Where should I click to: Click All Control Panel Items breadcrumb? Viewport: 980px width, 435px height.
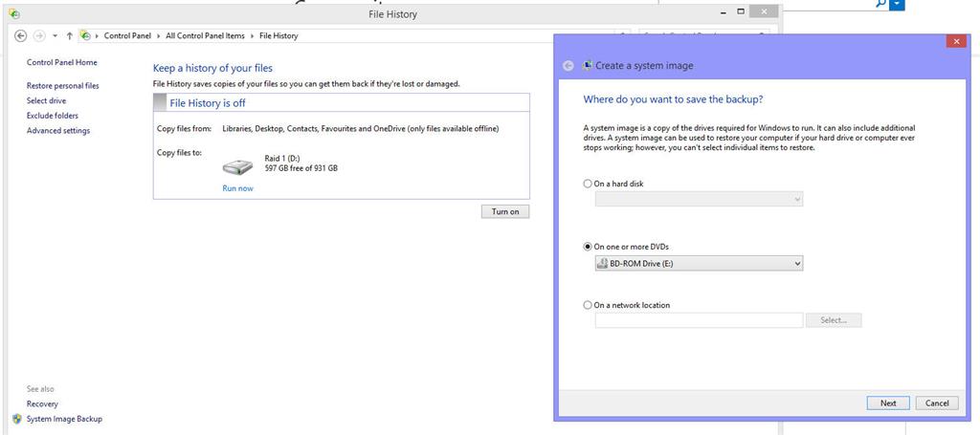coord(205,35)
